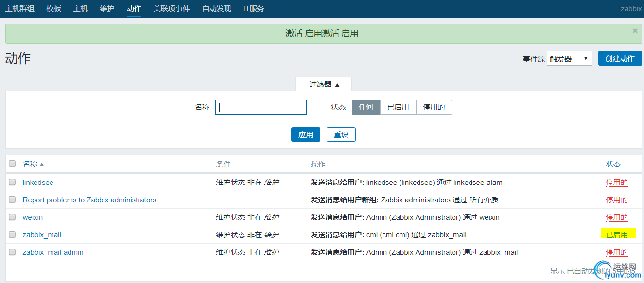The height and width of the screenshot is (283, 644).
Task: Click operation text for cml (cml cml)
Action: click(x=388, y=235)
